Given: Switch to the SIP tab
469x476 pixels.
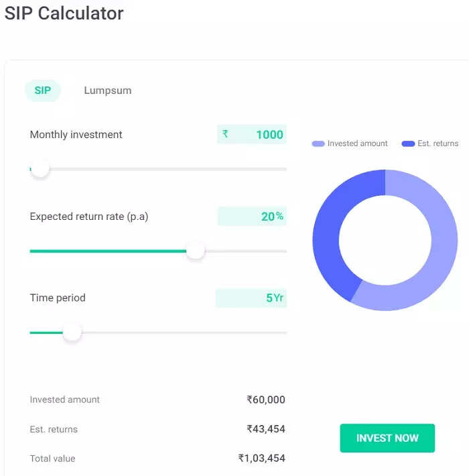Looking at the screenshot, I should pos(43,91).
